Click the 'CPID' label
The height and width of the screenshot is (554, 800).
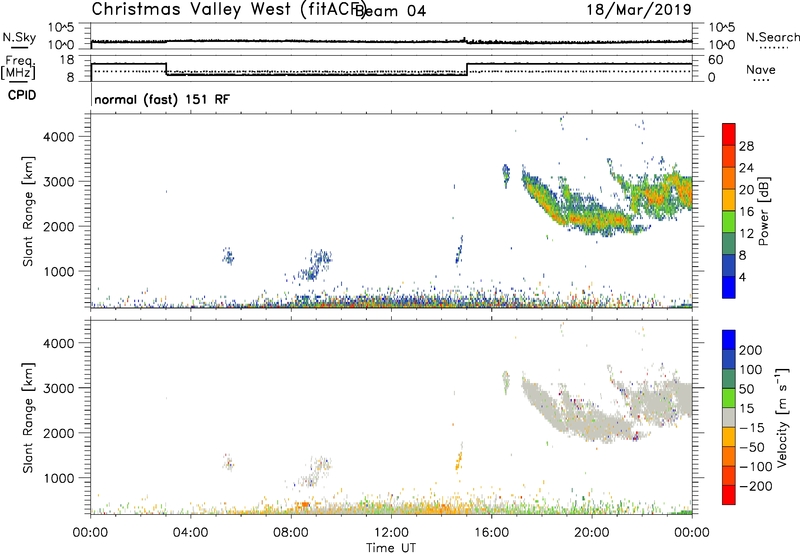tap(22, 95)
